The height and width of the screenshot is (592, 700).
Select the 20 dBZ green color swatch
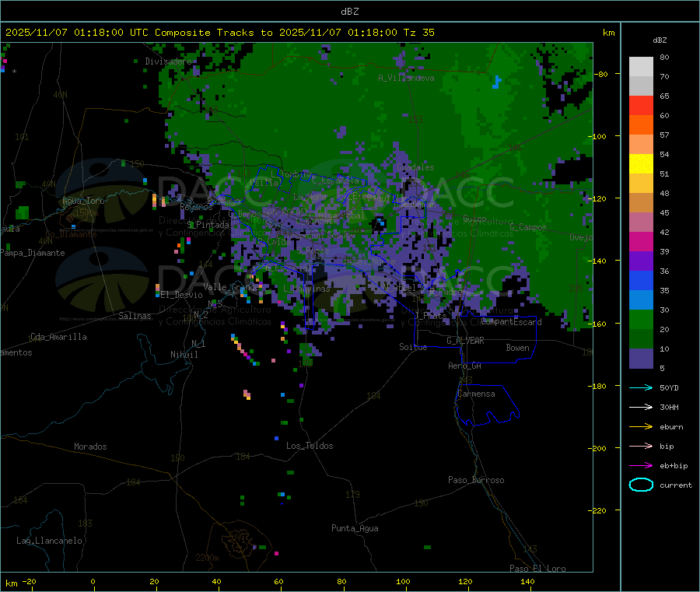coord(641,339)
